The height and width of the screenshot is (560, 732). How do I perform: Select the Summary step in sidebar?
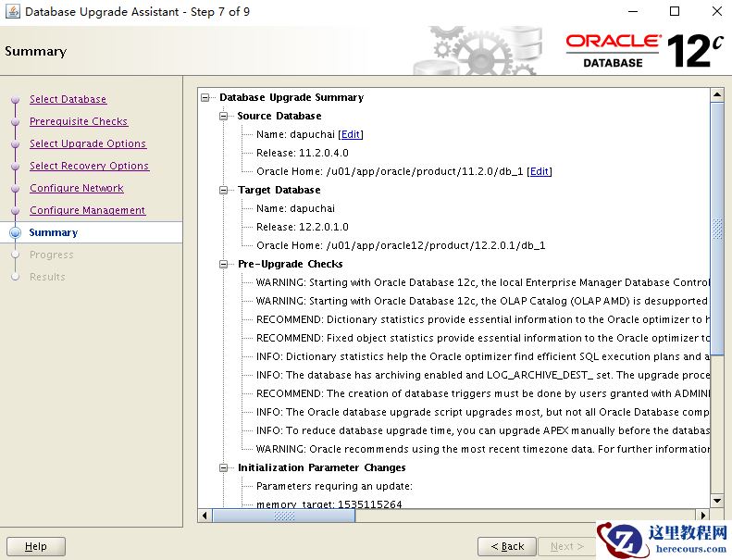pyautogui.click(x=54, y=232)
